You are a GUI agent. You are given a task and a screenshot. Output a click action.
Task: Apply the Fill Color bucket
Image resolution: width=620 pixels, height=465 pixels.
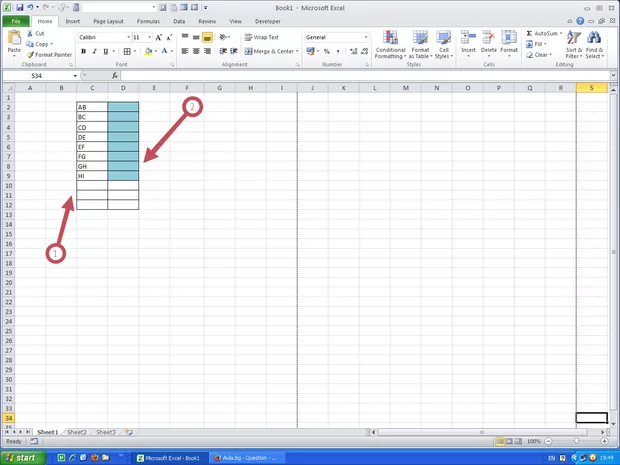[x=148, y=51]
